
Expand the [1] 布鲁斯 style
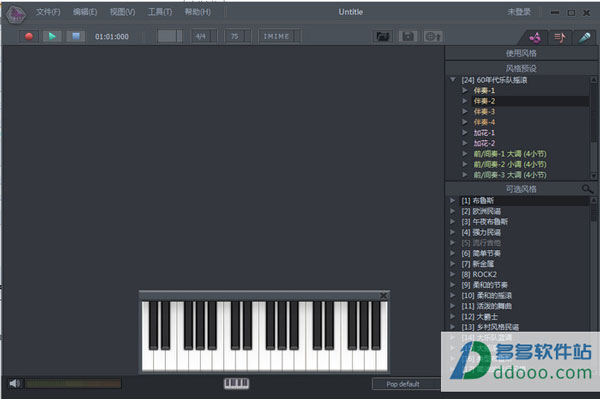pos(452,200)
